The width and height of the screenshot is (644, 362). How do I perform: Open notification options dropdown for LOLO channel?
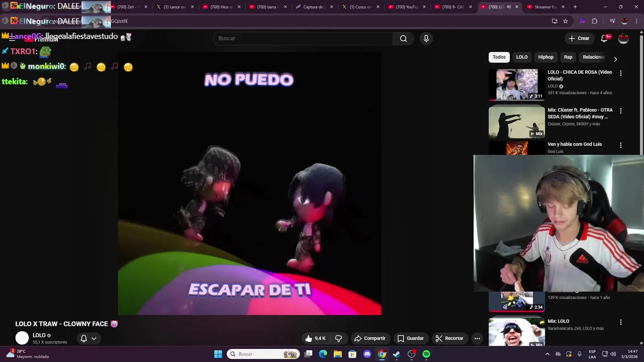[x=89, y=338]
